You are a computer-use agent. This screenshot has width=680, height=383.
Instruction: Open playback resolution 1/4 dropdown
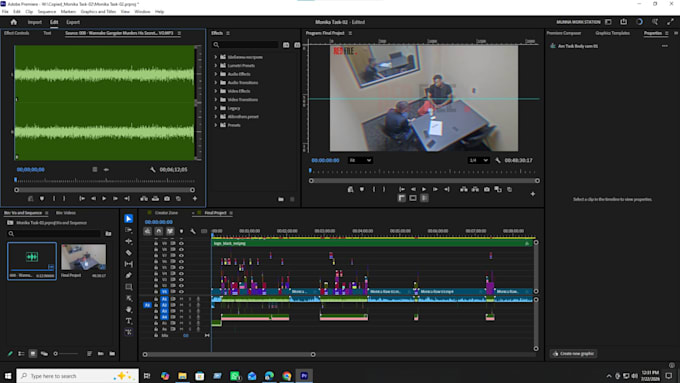pyautogui.click(x=478, y=160)
